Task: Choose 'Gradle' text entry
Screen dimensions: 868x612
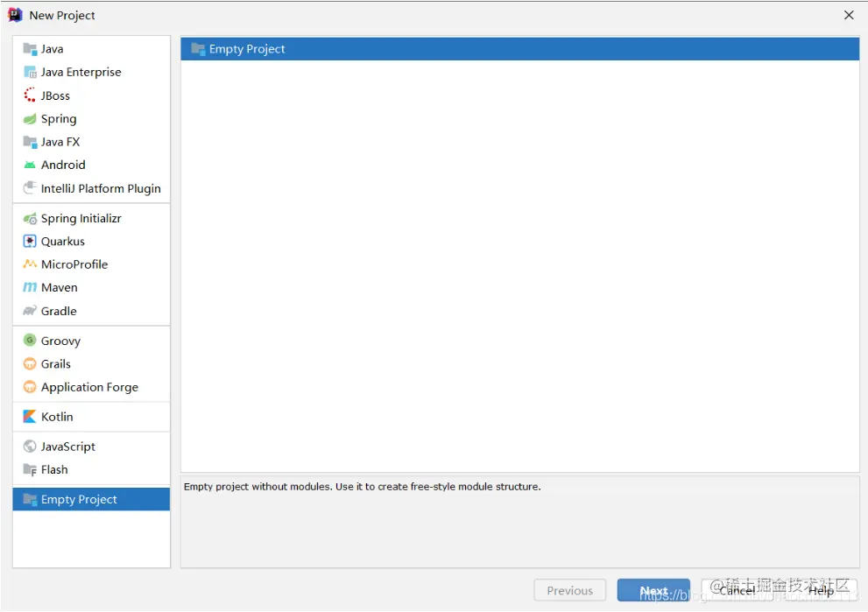Action: pos(59,311)
